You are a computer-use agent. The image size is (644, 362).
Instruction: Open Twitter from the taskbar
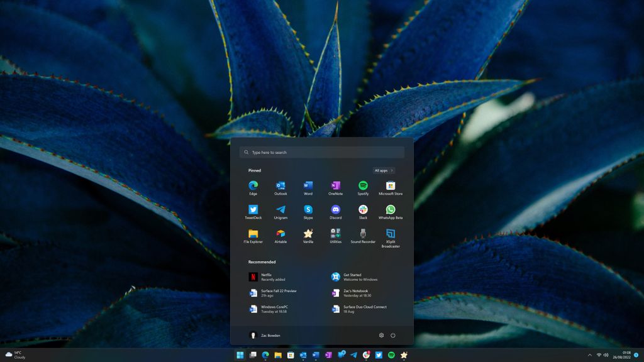[x=379, y=356]
